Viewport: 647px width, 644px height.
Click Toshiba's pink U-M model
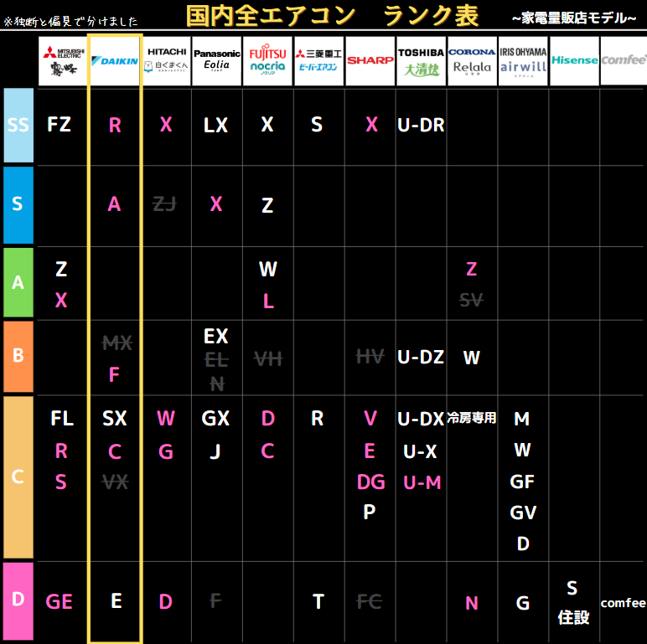click(x=422, y=482)
